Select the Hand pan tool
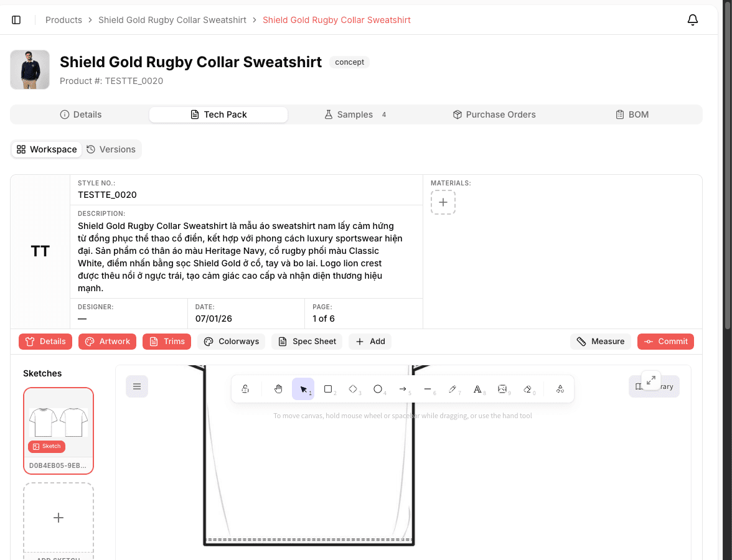This screenshot has width=732, height=560. [x=278, y=389]
